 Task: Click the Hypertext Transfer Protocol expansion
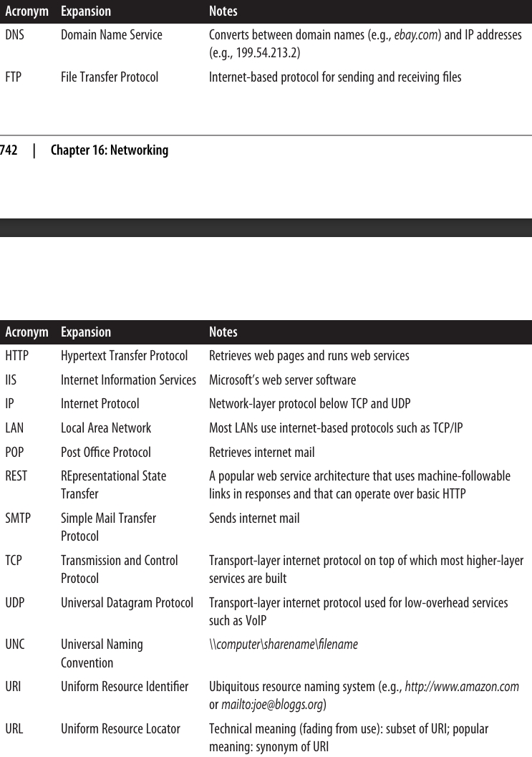[124, 356]
